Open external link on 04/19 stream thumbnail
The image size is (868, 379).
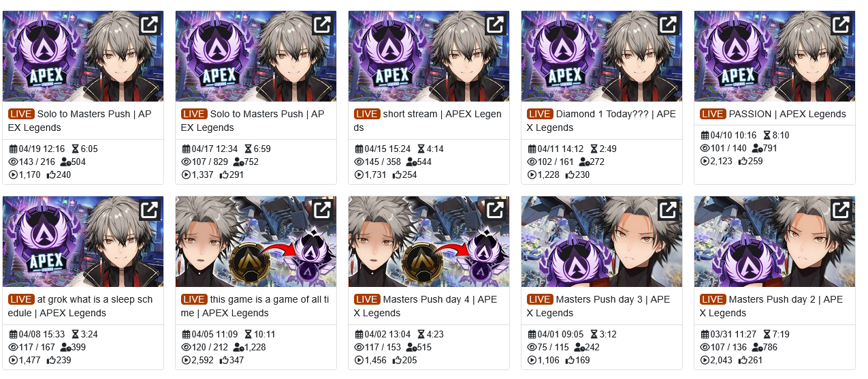pos(149,25)
